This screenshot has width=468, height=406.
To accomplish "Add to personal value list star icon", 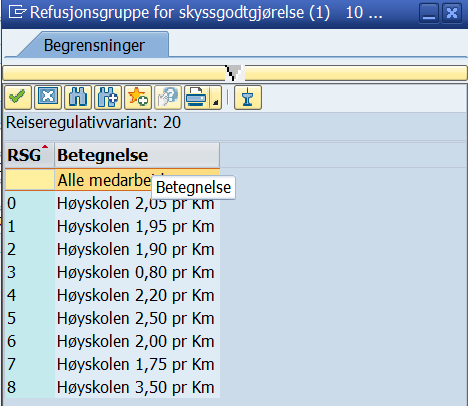I will [x=138, y=97].
